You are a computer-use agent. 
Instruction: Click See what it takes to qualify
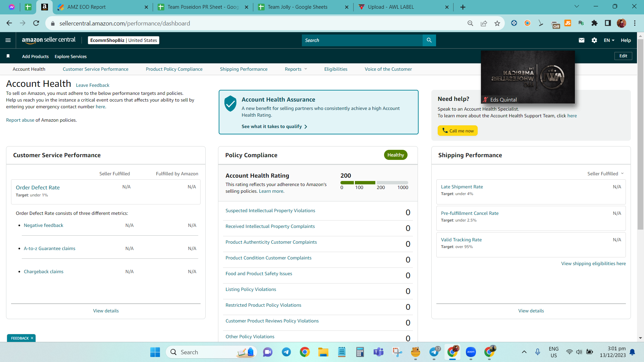(274, 126)
